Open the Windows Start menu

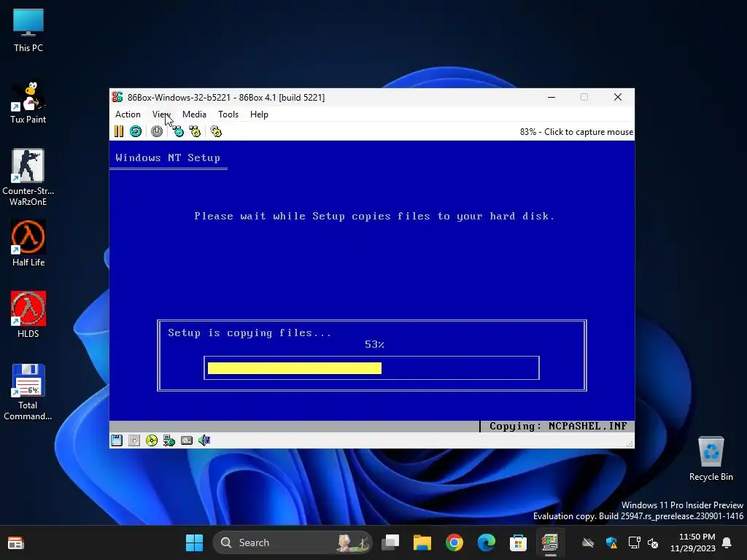point(194,542)
